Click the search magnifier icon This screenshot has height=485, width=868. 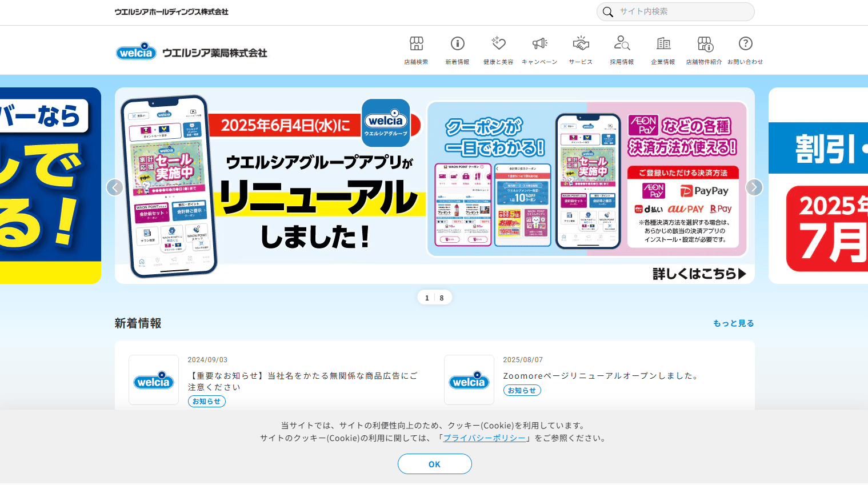608,11
